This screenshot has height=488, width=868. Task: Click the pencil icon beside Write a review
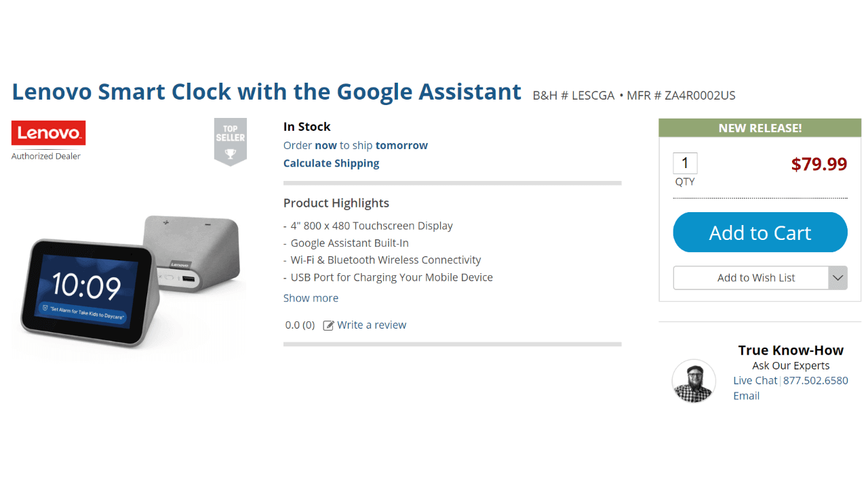329,325
